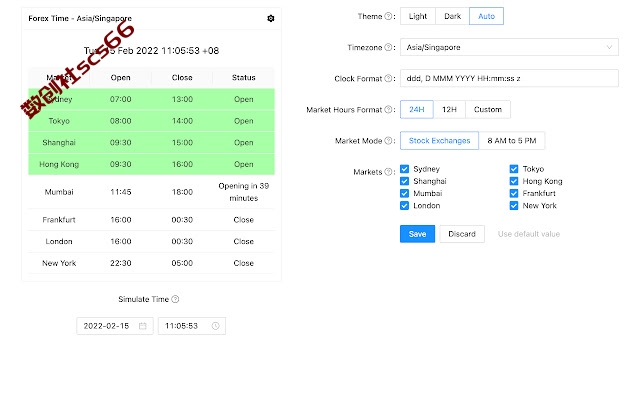Uncheck the Tokyo market checkbox
Screen dimensions: 640x400
514,169
